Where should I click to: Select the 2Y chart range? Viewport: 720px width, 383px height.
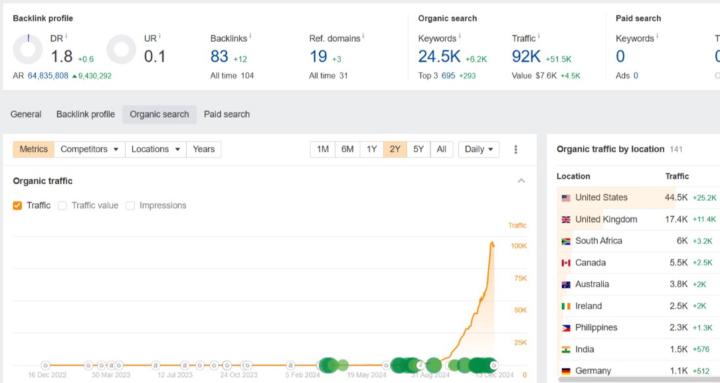(x=395, y=149)
